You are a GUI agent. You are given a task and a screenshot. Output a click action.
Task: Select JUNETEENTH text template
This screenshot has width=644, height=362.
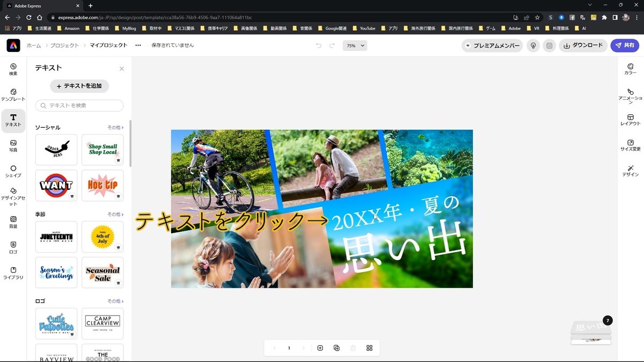point(56,237)
